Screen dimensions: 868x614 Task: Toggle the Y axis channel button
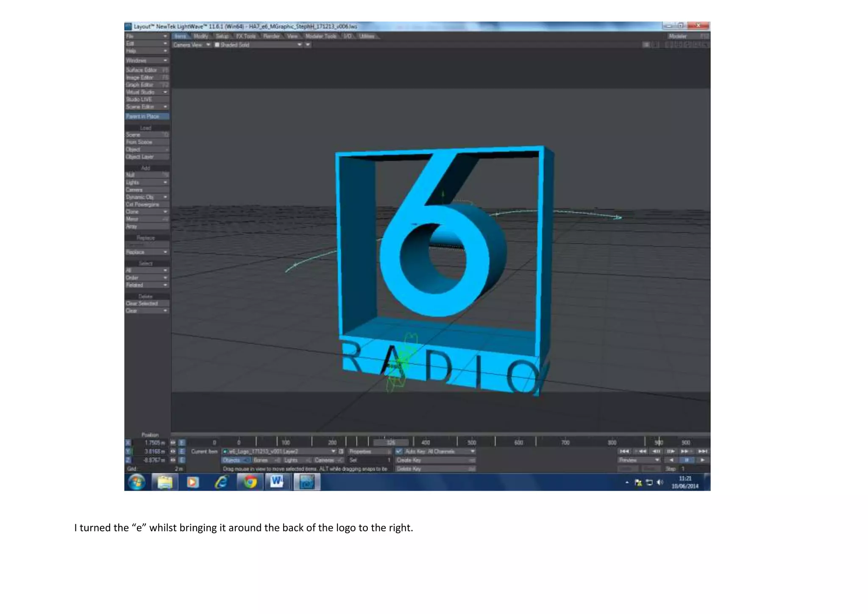pyautogui.click(x=128, y=452)
